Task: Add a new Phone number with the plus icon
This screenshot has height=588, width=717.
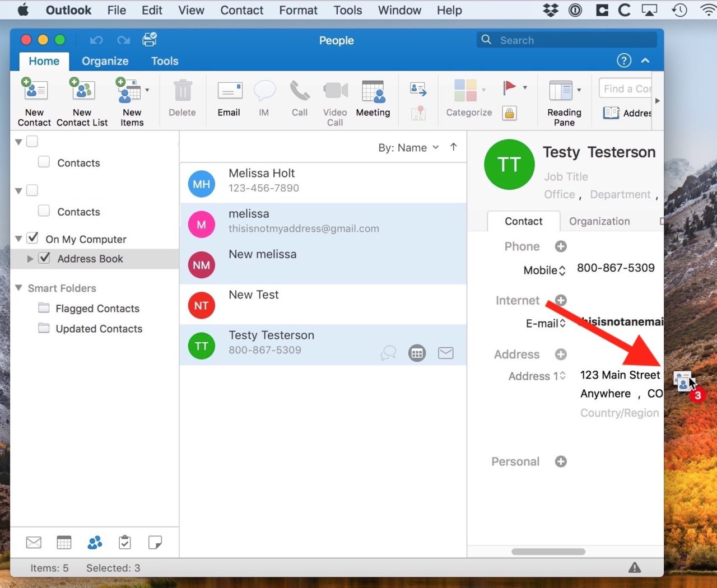Action: coord(561,246)
